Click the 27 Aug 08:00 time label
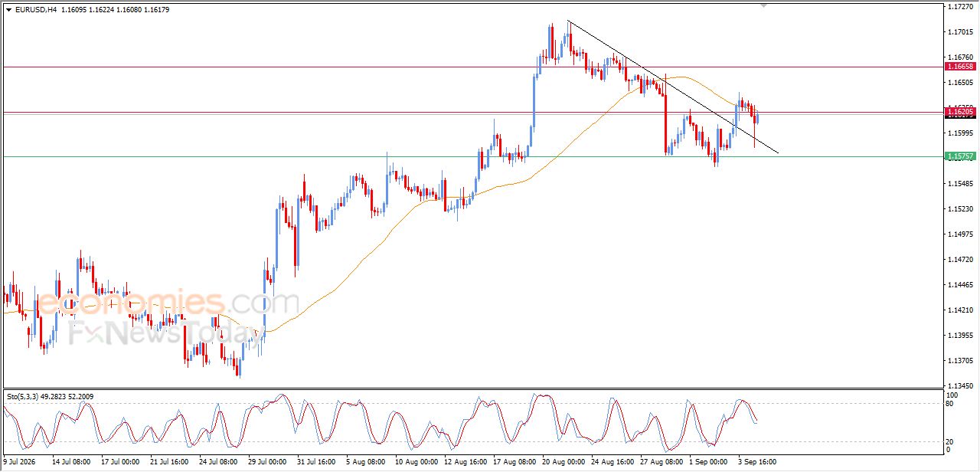This screenshot has height=472, width=980. [660, 462]
